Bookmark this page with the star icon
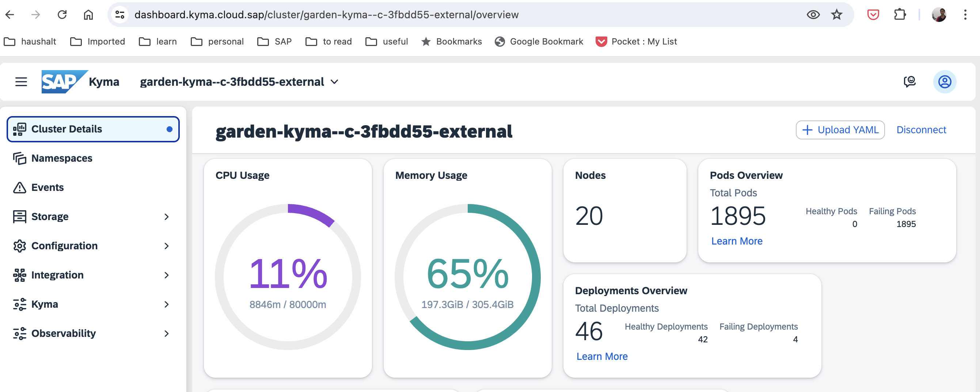 pos(836,15)
